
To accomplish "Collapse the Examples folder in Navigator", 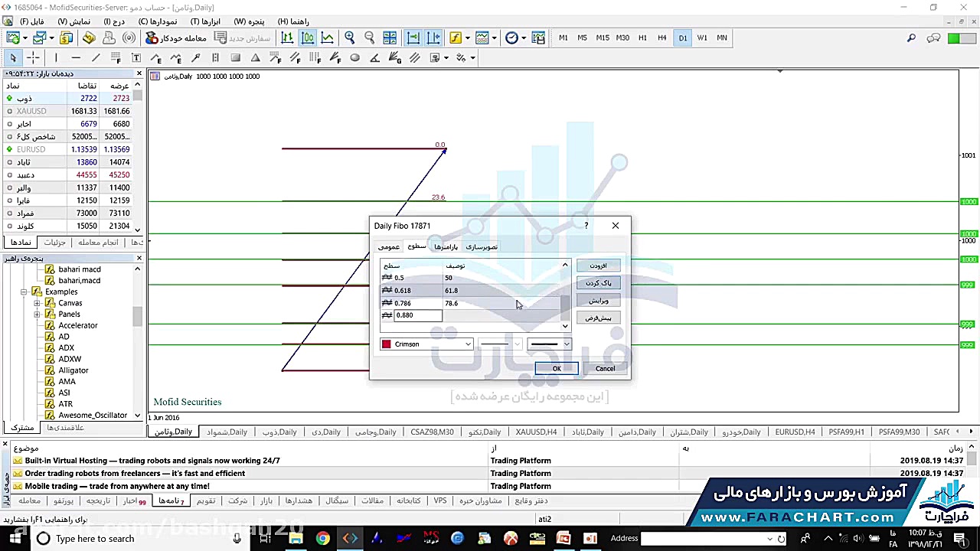I will pos(24,292).
